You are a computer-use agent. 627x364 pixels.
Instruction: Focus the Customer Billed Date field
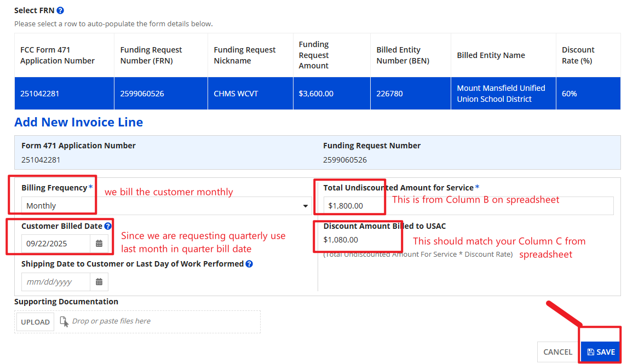point(55,244)
